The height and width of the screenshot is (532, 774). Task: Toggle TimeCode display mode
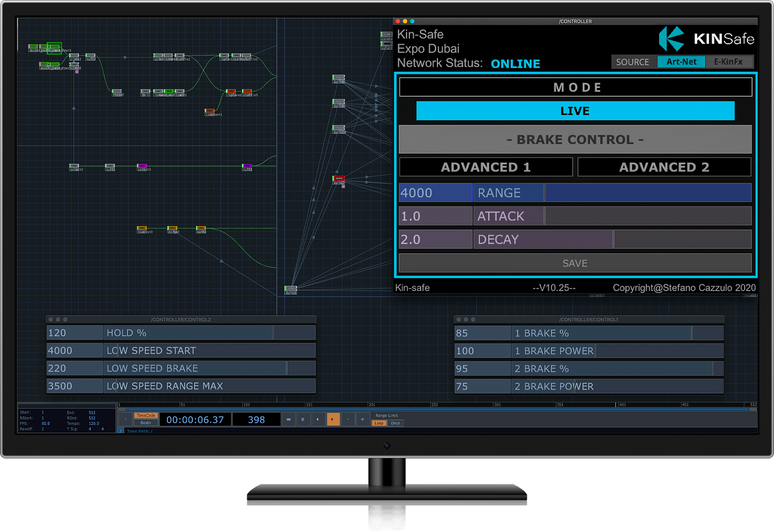click(145, 416)
